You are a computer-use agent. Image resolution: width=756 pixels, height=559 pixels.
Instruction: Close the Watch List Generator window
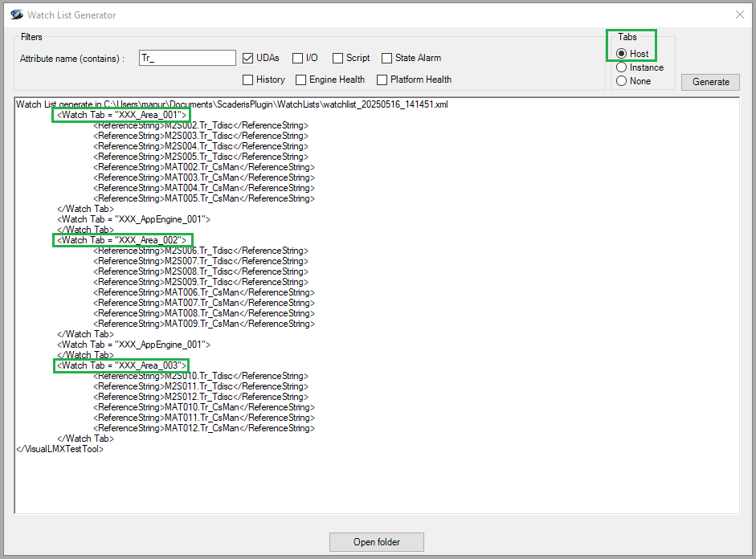739,14
